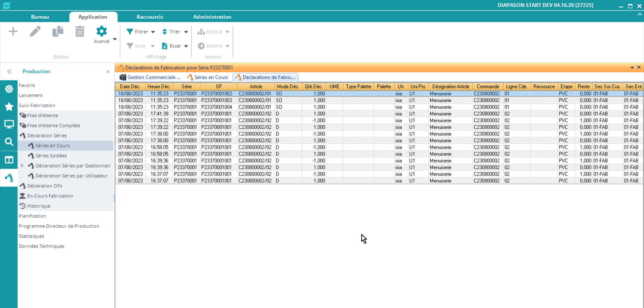The image size is (644, 308).
Task: Open the Excel export dropdown
Action: tap(175, 46)
